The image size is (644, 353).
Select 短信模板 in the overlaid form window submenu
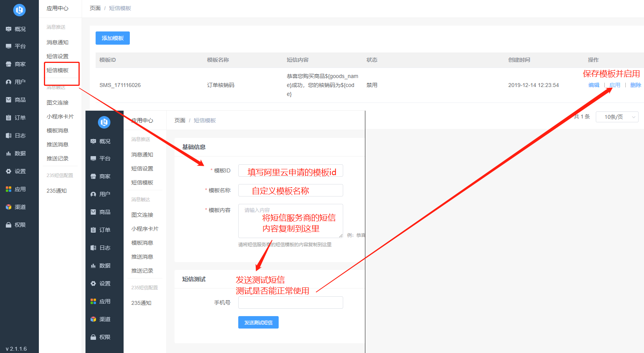click(142, 183)
